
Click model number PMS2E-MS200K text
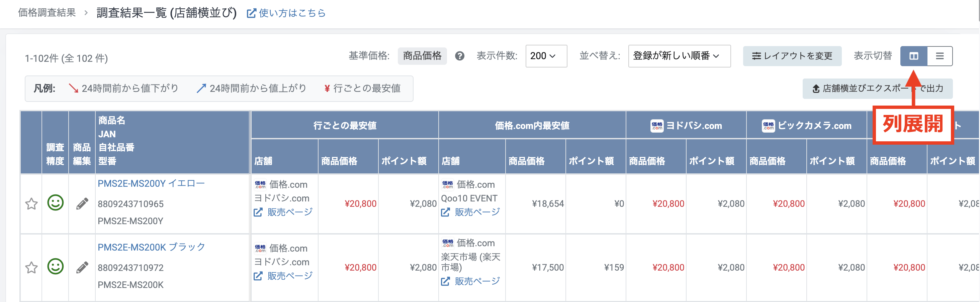(130, 285)
